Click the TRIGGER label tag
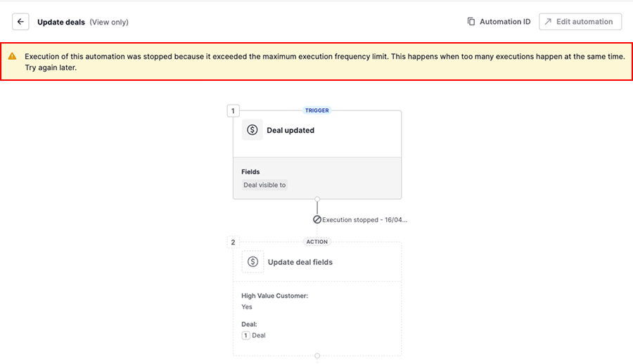Viewport: 633px width, 364px height. 316,110
